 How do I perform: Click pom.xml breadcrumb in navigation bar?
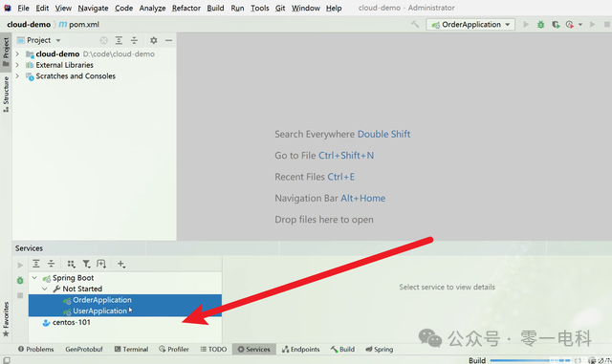79,24
